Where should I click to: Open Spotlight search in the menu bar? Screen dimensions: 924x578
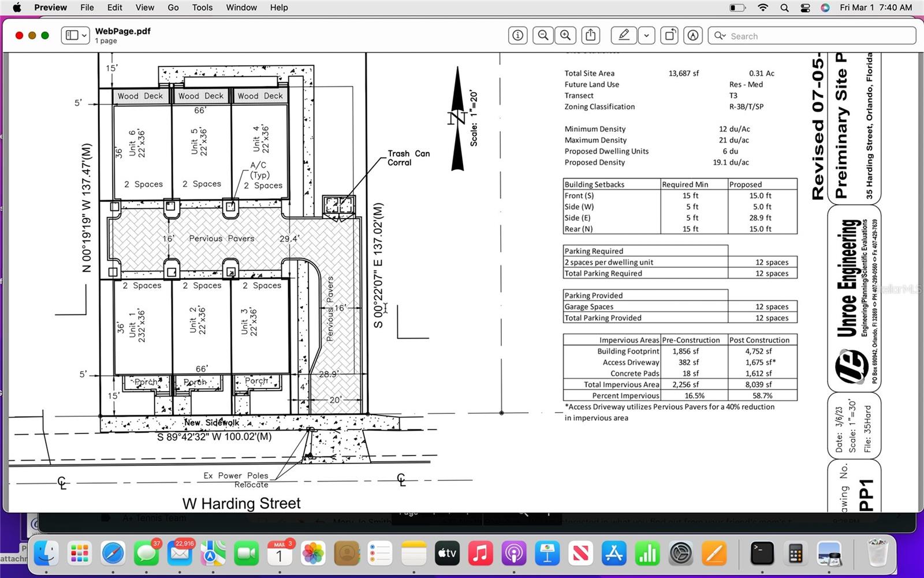(784, 8)
